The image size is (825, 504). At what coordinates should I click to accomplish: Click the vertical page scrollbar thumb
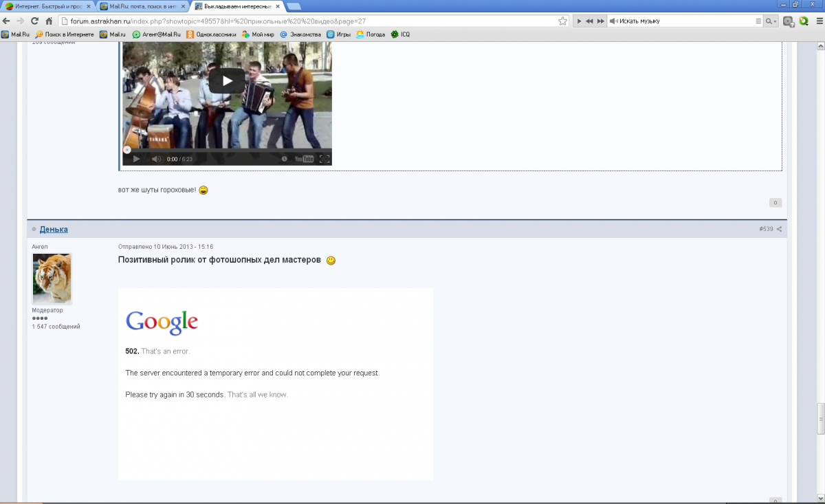point(820,419)
